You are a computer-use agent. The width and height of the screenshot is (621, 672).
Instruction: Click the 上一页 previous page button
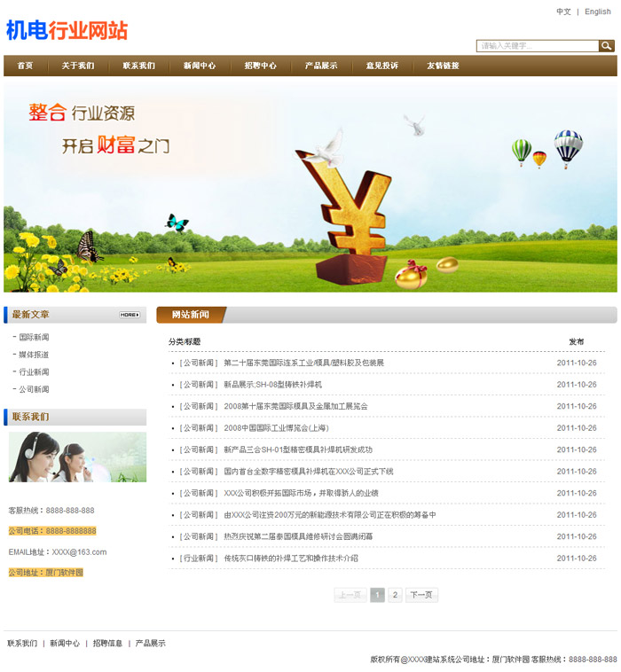pos(350,595)
